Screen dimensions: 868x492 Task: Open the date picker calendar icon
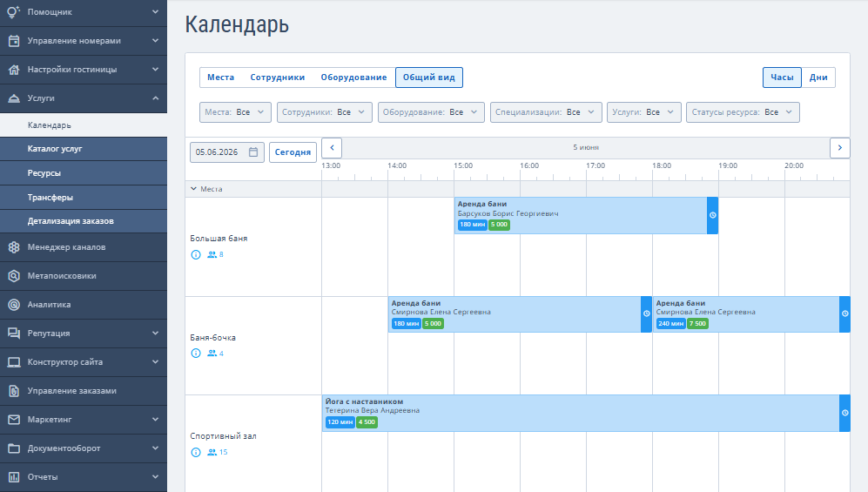coord(253,152)
